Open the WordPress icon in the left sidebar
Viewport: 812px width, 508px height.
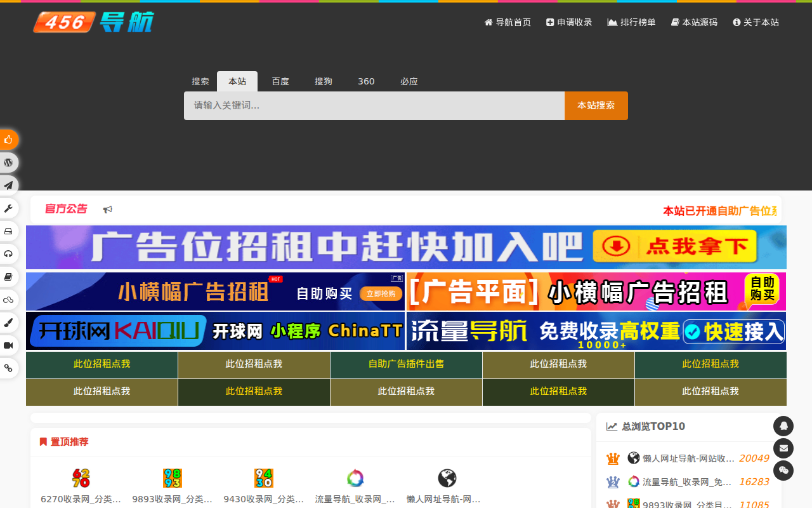coord(8,162)
